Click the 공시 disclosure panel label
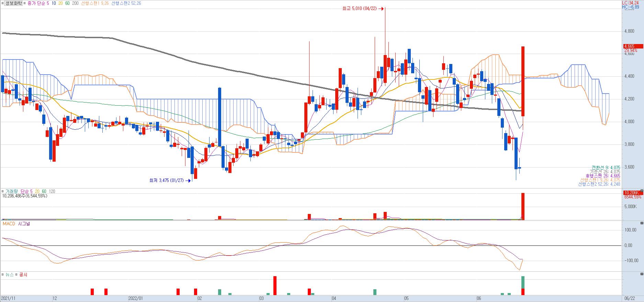The width and height of the screenshot is (644, 302). [23, 274]
